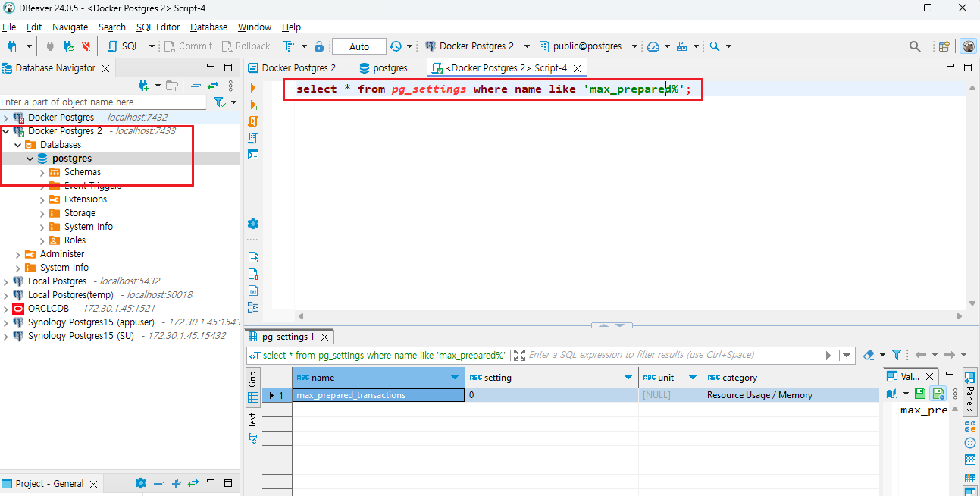Switch to the Grid view tab
Image resolution: width=980 pixels, height=496 pixels.
click(x=253, y=387)
